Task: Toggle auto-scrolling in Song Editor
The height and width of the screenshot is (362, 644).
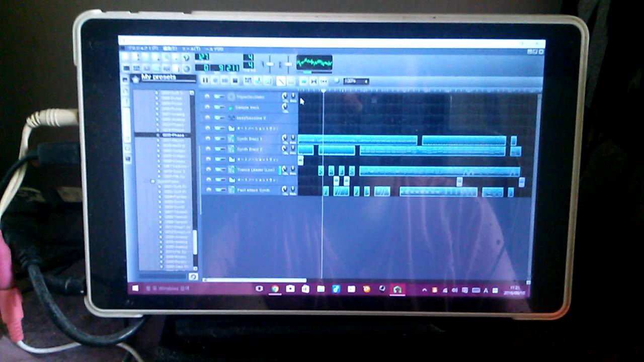Action: click(304, 80)
